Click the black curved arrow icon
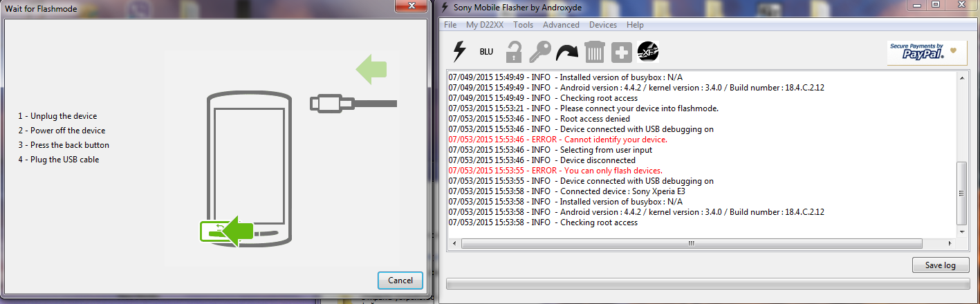 567,52
